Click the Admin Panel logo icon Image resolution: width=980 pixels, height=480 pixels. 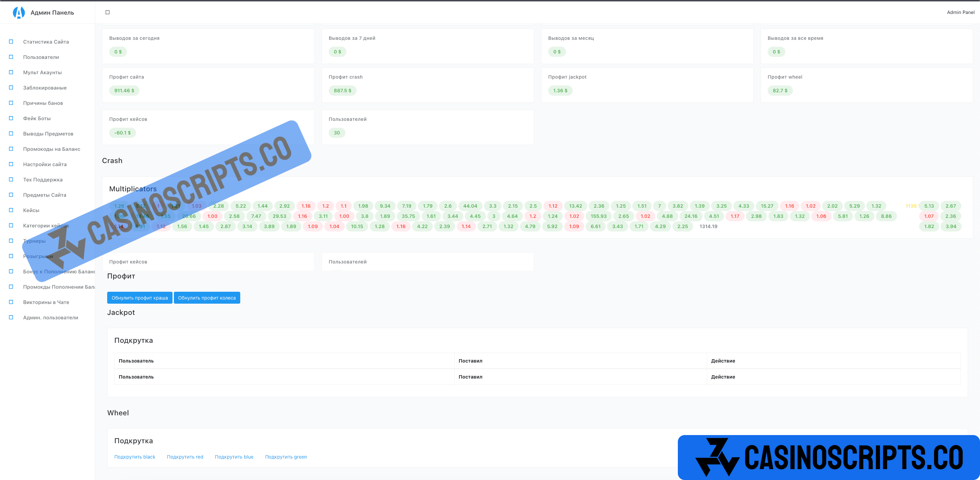(19, 13)
